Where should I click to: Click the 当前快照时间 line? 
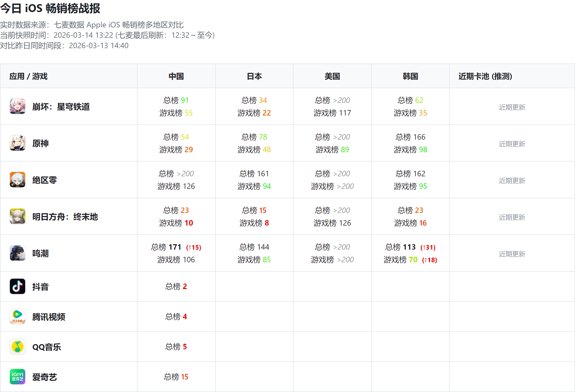pos(107,35)
